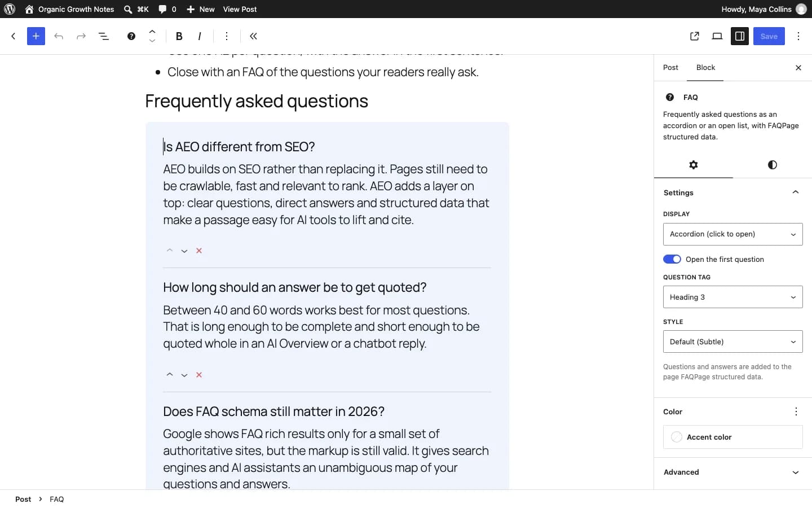Collapse the Settings panel section
Screen dimensions: 812x508
point(732,192)
